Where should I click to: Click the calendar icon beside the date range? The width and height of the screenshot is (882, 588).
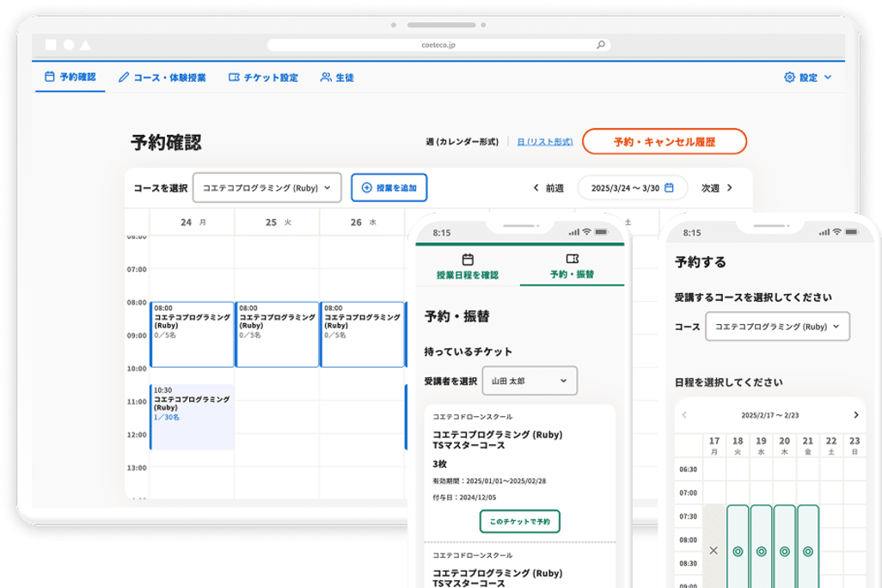pyautogui.click(x=669, y=187)
